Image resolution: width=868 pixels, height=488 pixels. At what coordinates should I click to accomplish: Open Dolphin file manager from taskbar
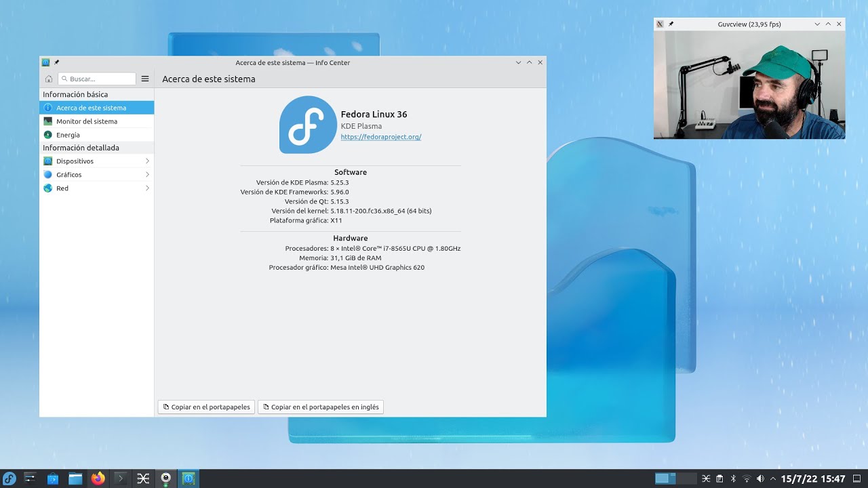coord(75,479)
